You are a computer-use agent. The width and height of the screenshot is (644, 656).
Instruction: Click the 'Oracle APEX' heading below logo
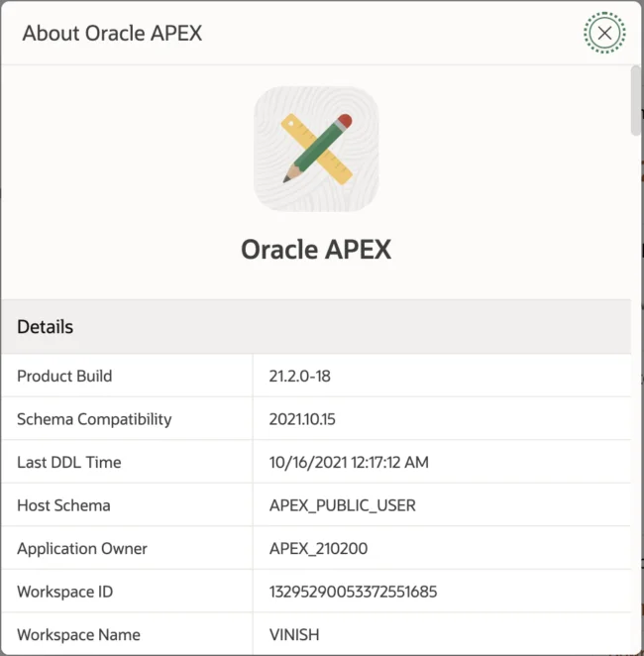pos(316,250)
